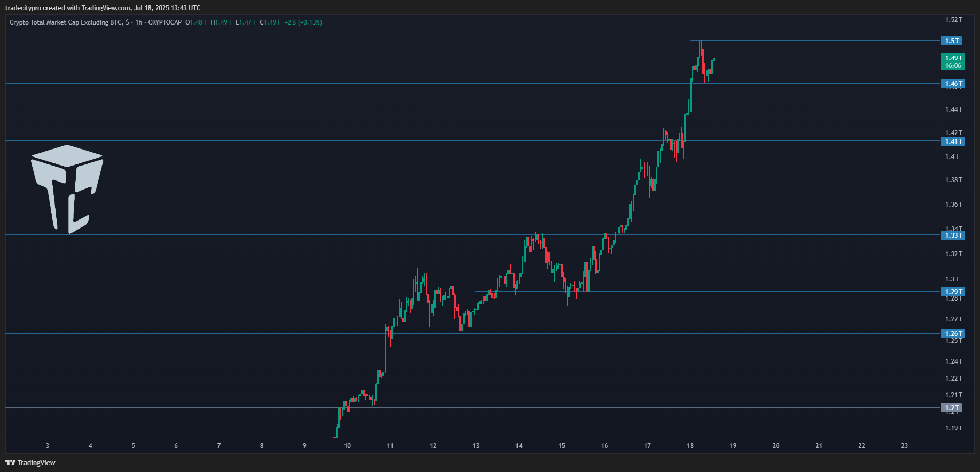Click date '18' on the time axis

click(x=691, y=446)
